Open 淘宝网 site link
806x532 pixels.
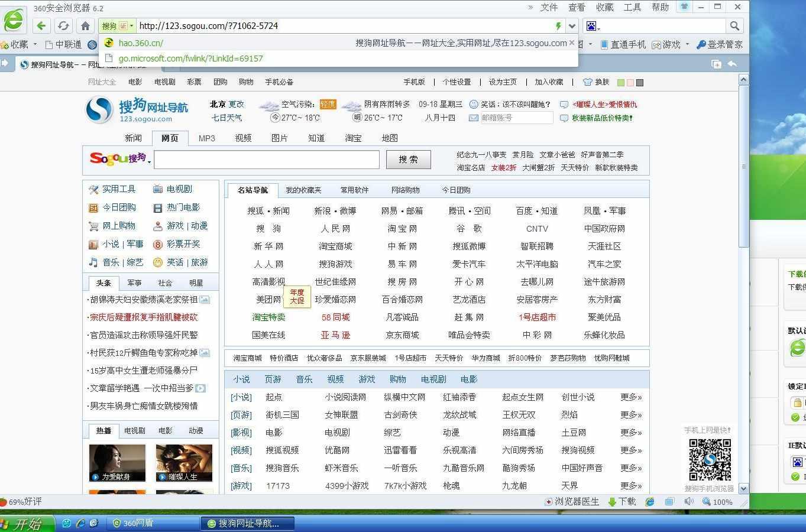click(x=402, y=229)
